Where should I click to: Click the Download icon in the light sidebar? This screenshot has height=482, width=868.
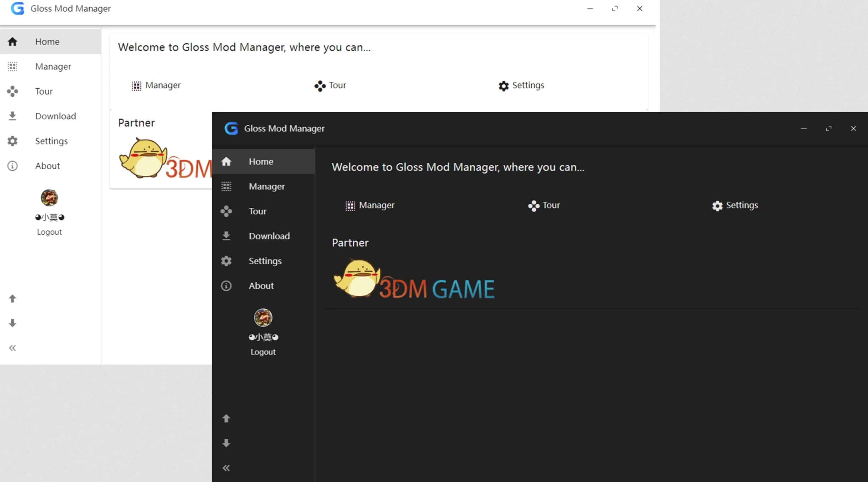coord(13,116)
